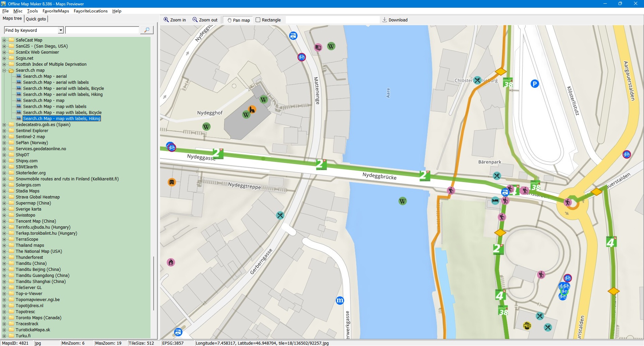Click the blue bus icon at map bottom-left
Image resolution: width=644 pixels, height=346 pixels.
pyautogui.click(x=178, y=332)
